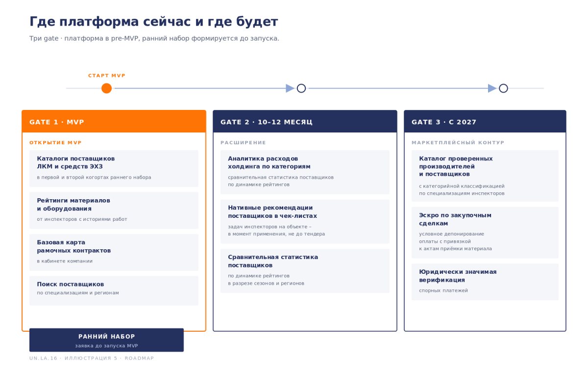
Task: Click the arrowhead pointing to Gate 2 marker
Action: [x=290, y=88]
